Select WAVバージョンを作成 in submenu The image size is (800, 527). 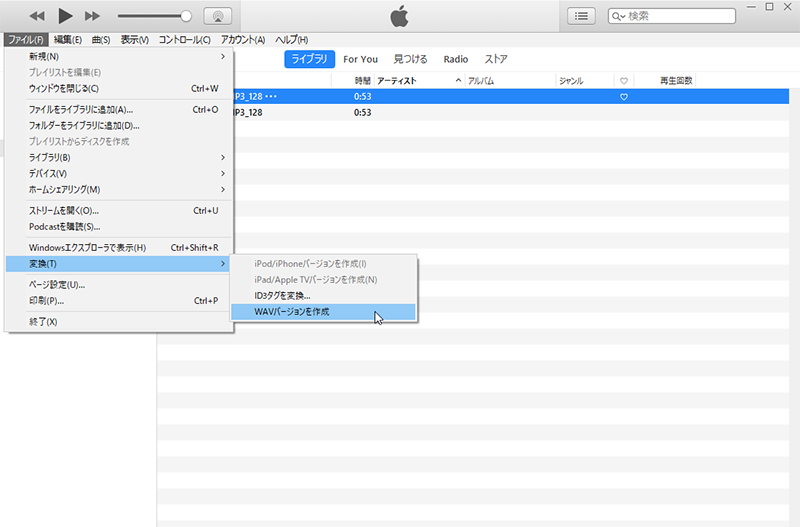(x=323, y=312)
